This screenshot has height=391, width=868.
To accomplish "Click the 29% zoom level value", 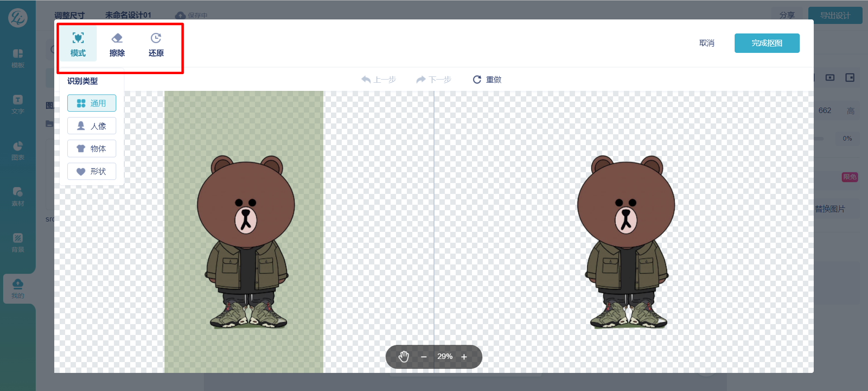I will tap(445, 357).
